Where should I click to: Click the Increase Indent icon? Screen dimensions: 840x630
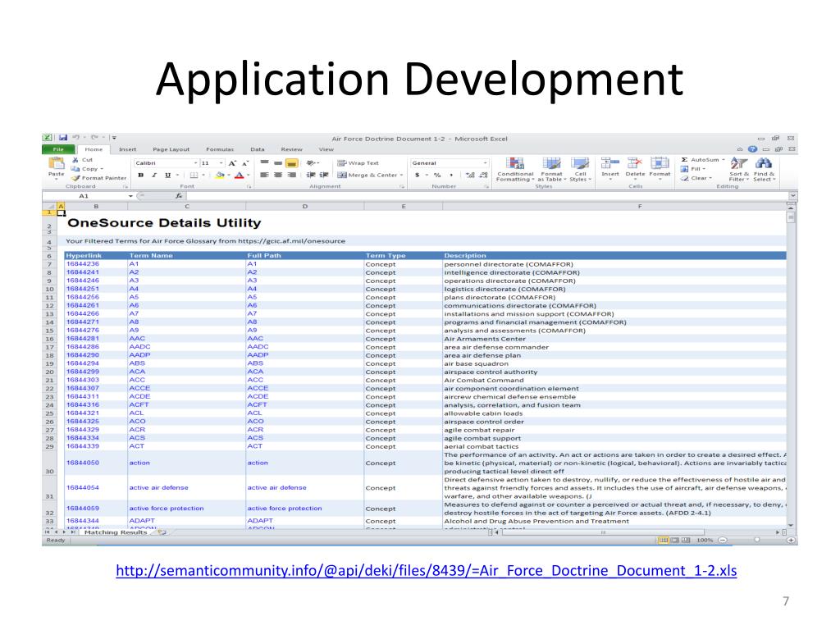click(x=324, y=176)
